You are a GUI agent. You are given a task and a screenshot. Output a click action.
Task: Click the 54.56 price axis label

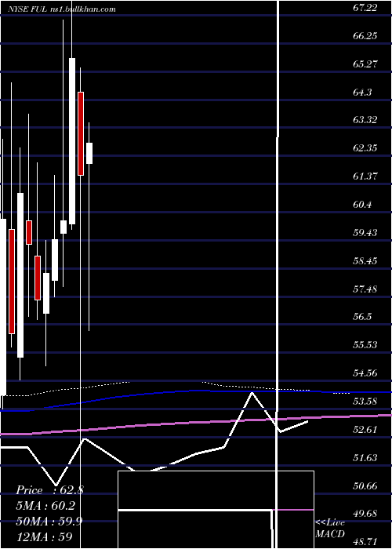coord(365,373)
